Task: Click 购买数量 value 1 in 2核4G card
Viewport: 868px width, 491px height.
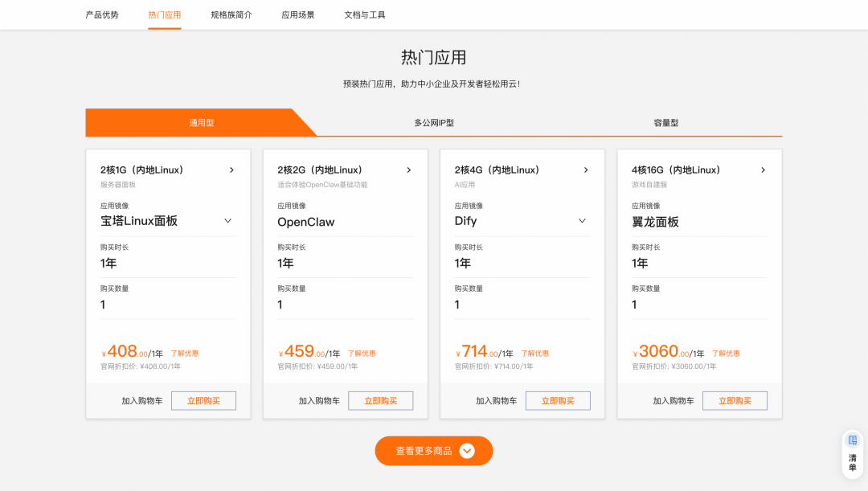Action: 457,305
